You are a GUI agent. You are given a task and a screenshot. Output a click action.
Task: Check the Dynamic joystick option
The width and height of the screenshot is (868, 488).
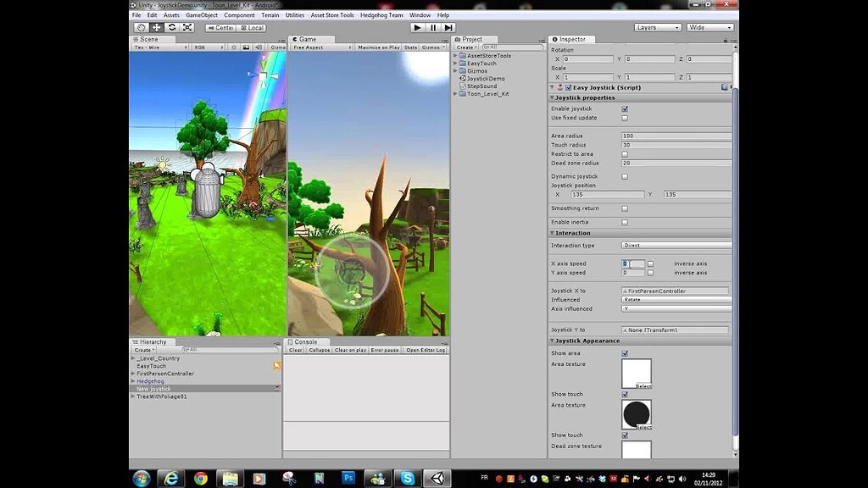(626, 176)
